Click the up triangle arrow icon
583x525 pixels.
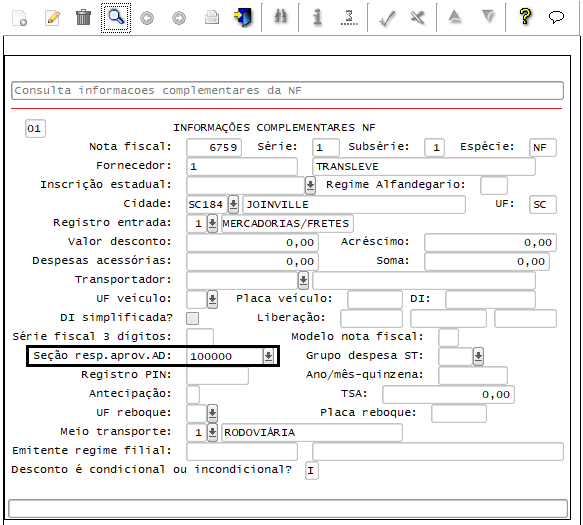[455, 17]
